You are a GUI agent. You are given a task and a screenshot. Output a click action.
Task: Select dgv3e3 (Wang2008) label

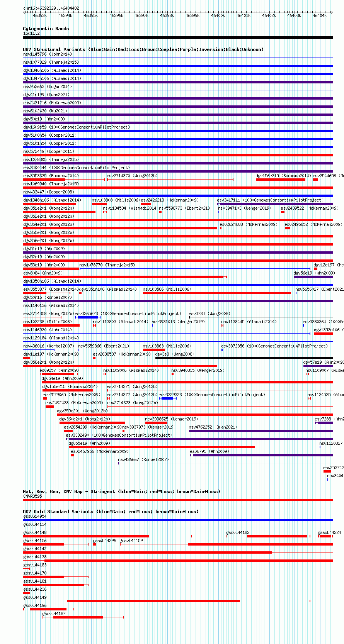tap(175, 354)
